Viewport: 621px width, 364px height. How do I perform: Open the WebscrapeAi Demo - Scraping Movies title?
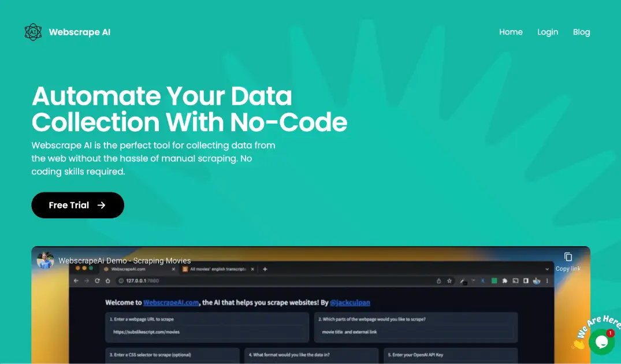(x=125, y=261)
